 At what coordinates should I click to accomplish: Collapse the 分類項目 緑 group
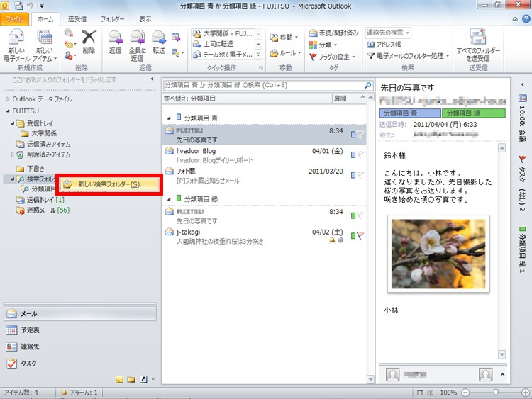(x=169, y=199)
